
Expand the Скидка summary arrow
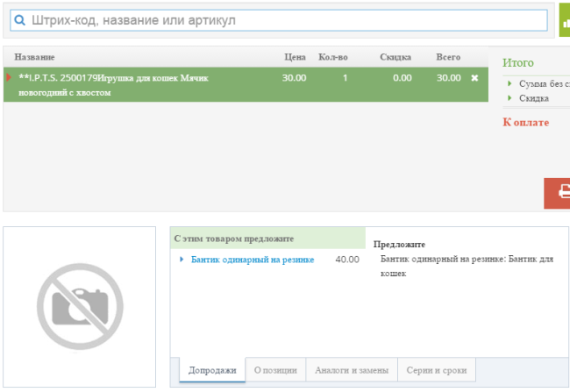pos(509,98)
